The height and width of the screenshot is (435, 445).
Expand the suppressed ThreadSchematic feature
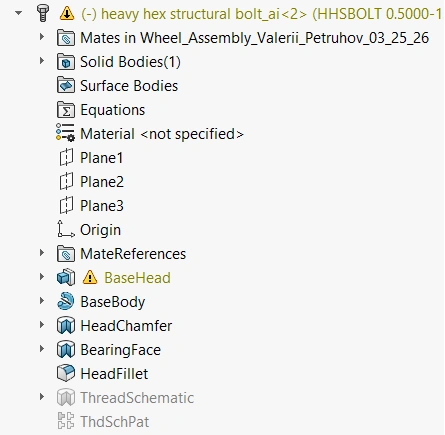pyautogui.click(x=42, y=397)
